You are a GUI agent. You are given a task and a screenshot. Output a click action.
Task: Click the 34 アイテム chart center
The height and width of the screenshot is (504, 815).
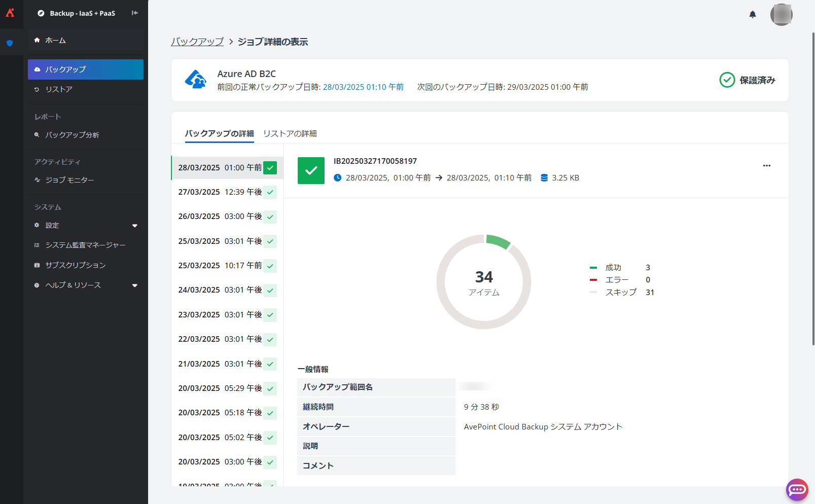(484, 282)
